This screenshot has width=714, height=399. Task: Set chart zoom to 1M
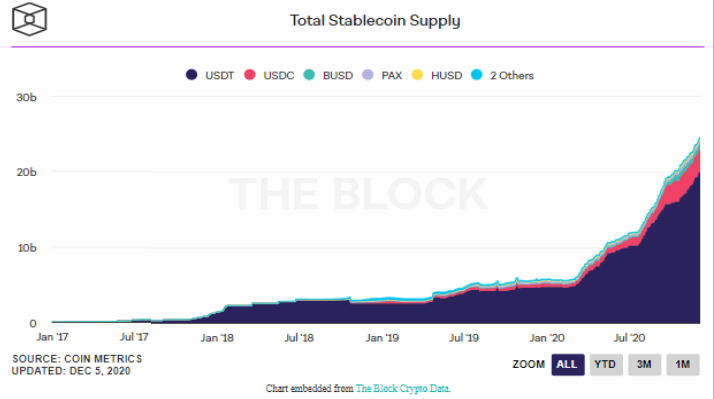tap(683, 364)
